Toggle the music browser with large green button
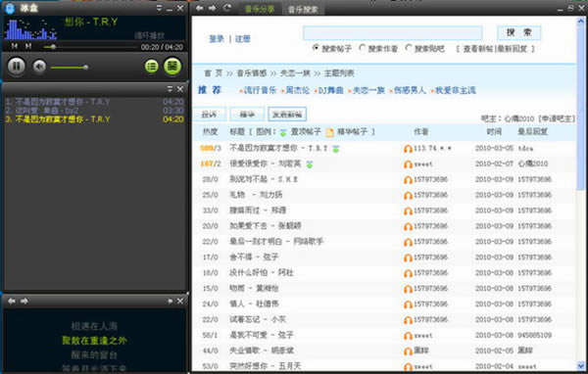Viewport: 588px width, 374px height. [x=172, y=66]
